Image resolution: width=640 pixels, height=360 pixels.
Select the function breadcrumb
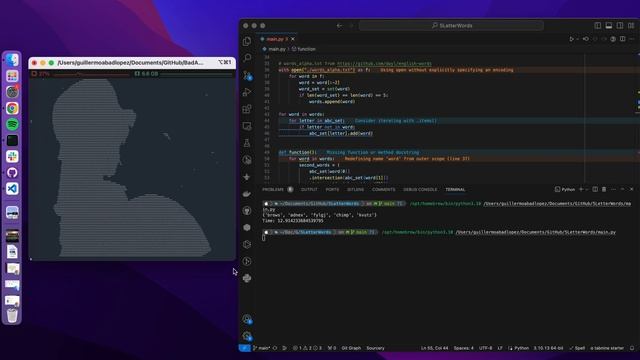[304, 49]
